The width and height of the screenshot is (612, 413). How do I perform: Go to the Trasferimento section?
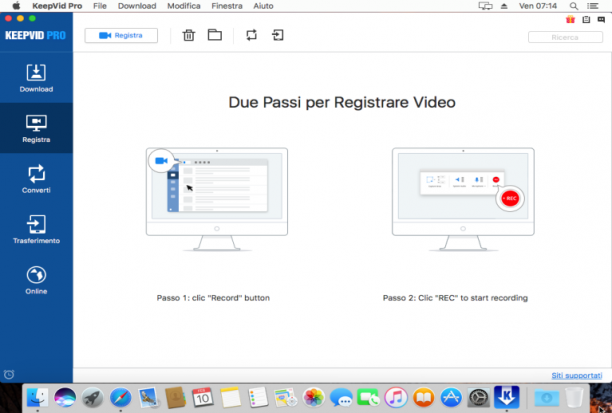click(36, 229)
